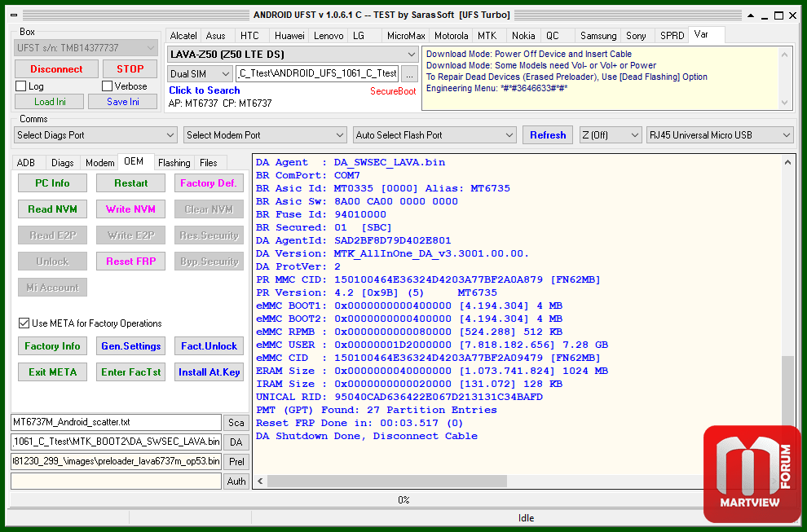Click the Click to Search link
This screenshot has width=807, height=532.
205,90
